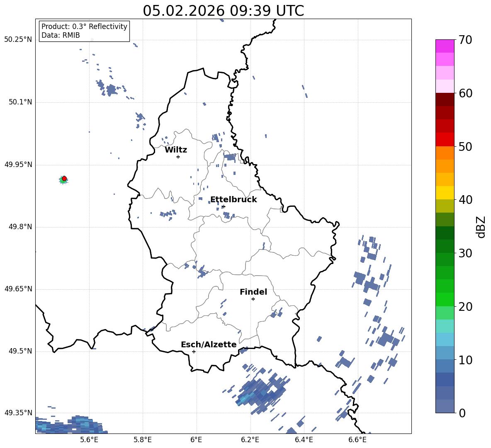This screenshot has width=491, height=448.
Task: Click the yellow colorbar swatch above 40
Action: (445, 193)
